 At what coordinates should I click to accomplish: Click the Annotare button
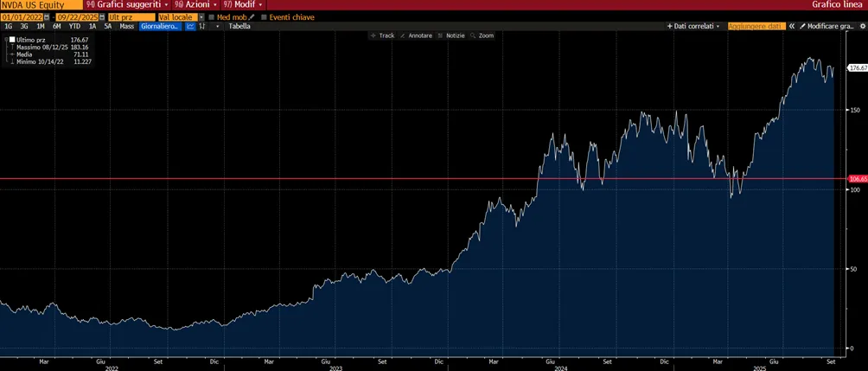coord(416,35)
